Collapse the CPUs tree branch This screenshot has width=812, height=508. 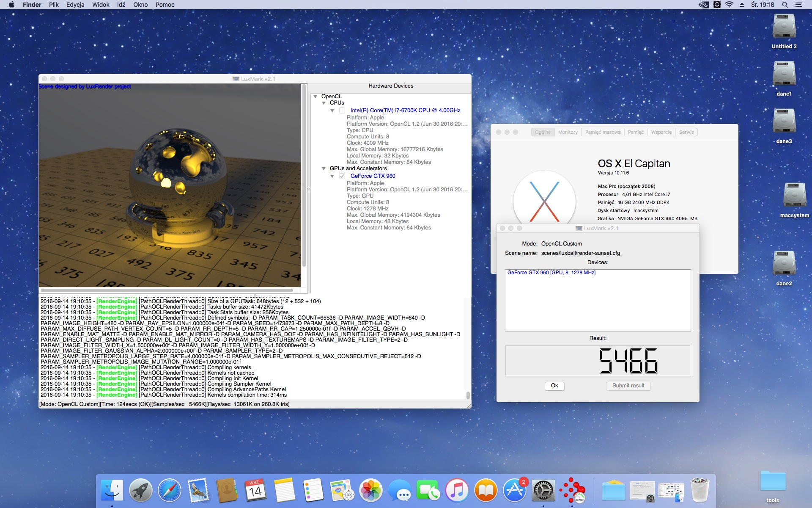pos(324,103)
